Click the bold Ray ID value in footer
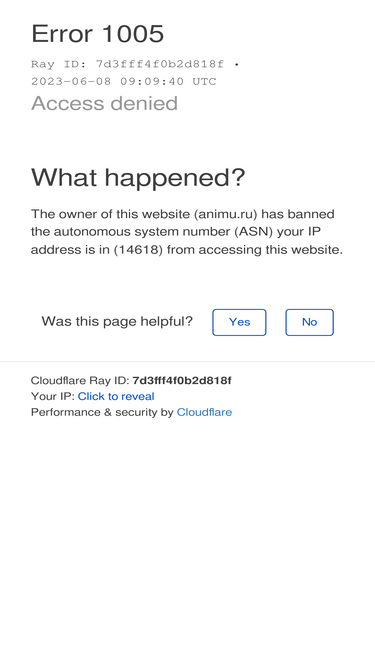Viewport: 375px width, 667px height. coord(182,380)
